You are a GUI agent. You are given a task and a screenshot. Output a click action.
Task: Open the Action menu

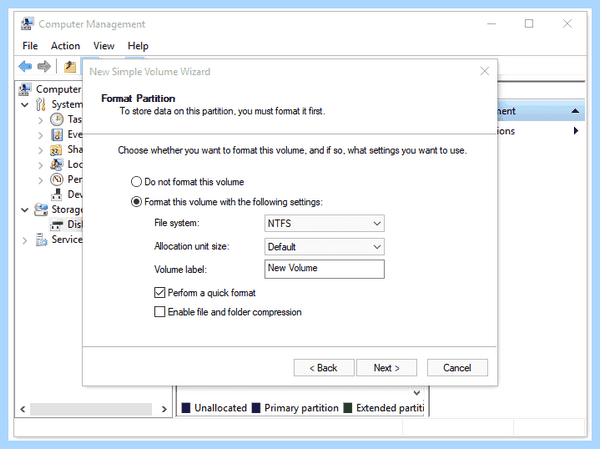(x=65, y=46)
